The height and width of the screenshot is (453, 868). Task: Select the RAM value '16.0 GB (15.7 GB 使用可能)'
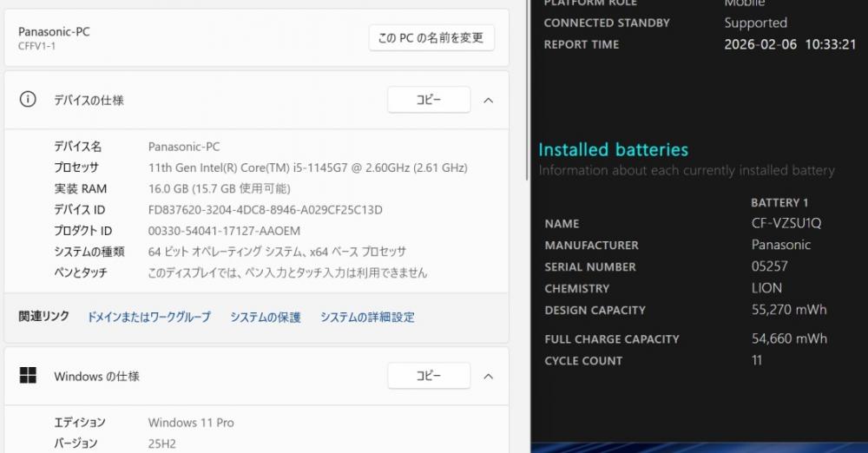(x=220, y=188)
